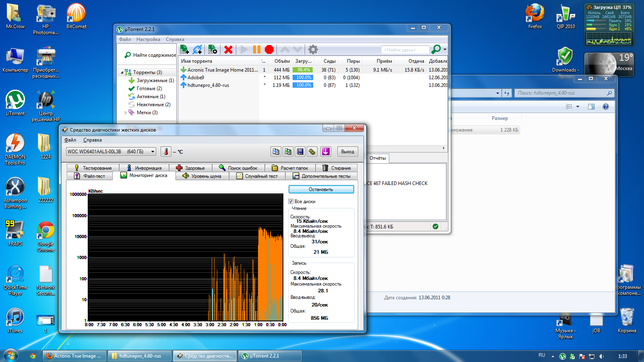Open µTorrent settings via the gear icon
The image size is (644, 362).
[313, 49]
